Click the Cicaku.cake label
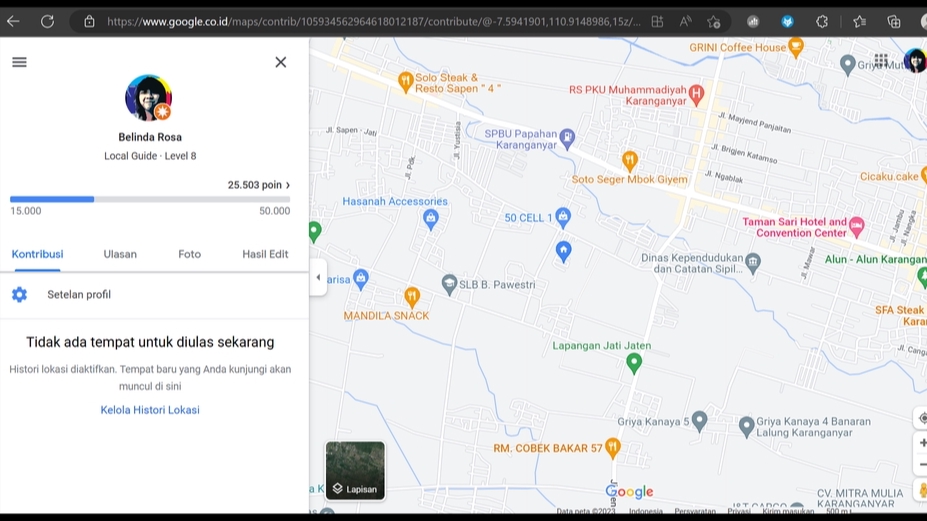927x521 pixels. click(x=889, y=177)
